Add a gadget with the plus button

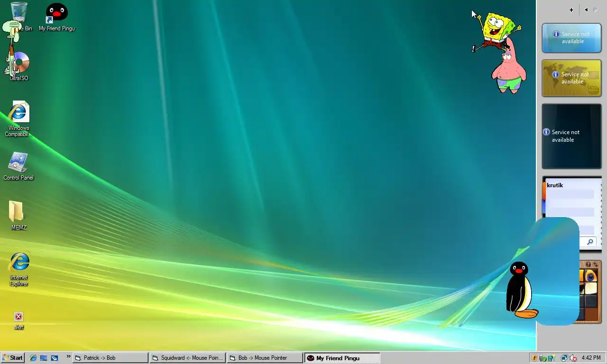click(571, 10)
